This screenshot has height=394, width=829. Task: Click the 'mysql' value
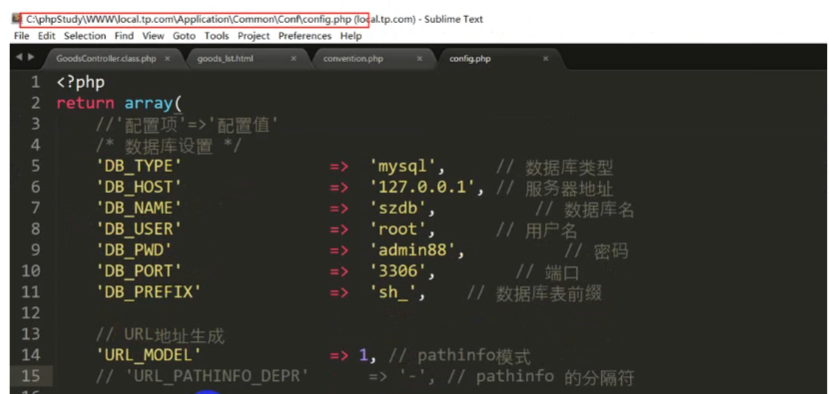(x=403, y=167)
